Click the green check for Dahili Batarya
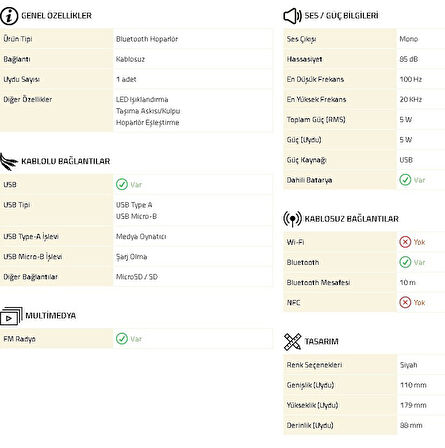The image size is (445, 448). (x=405, y=180)
